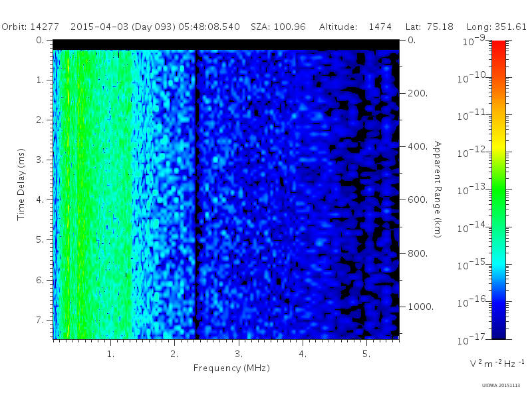
Task: Click the Orbit: 14277 header text
Action: [30, 27]
